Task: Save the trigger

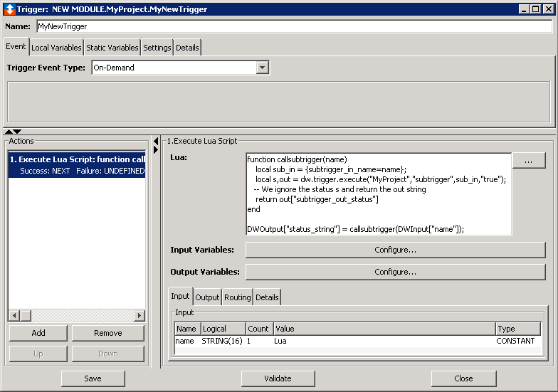Action: click(93, 378)
